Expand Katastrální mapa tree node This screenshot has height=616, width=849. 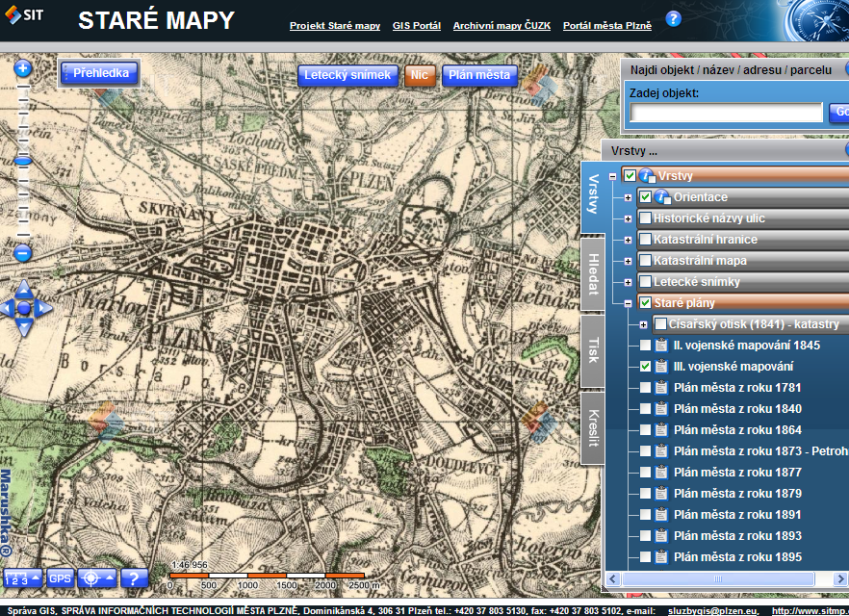(x=628, y=261)
